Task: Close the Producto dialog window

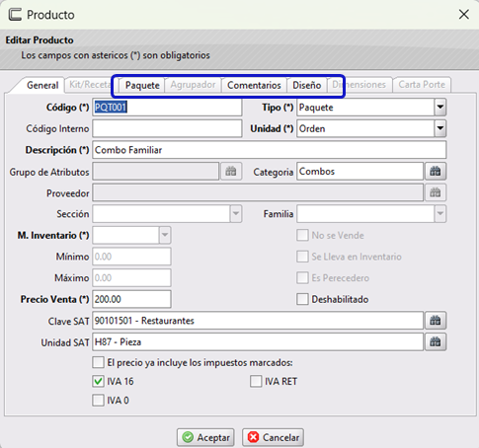Action: click(x=464, y=15)
